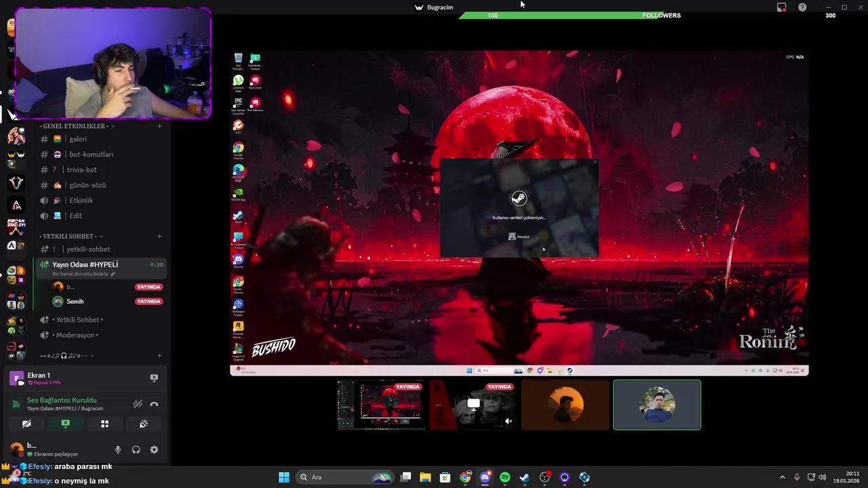Unmute the second stream's speaker icon
This screenshot has width=868, height=488.
click(x=509, y=421)
